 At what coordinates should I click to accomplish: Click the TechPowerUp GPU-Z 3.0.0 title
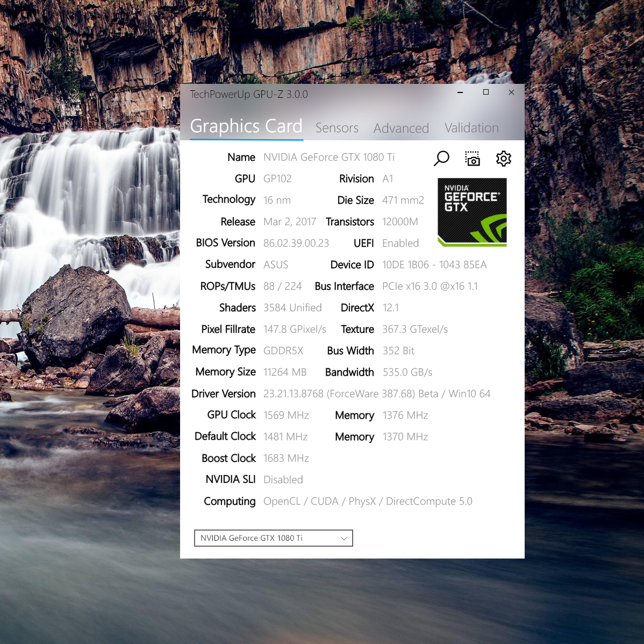click(249, 95)
